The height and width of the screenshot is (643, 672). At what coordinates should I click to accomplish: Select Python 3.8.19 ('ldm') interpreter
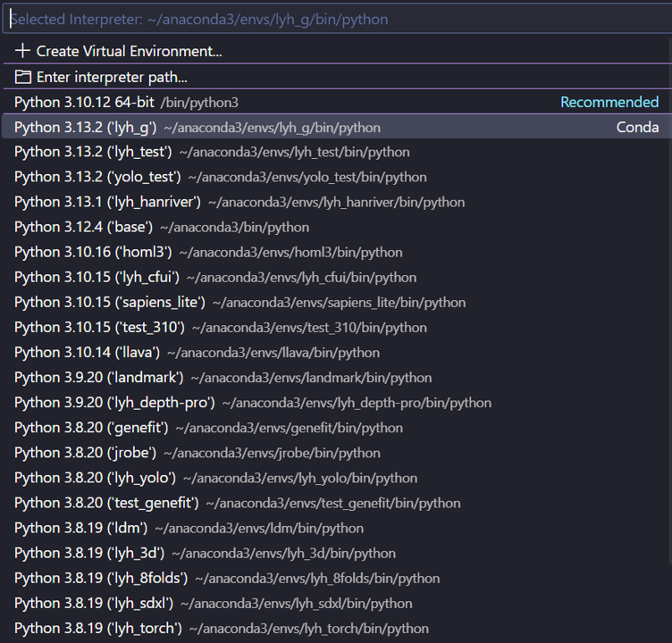(x=337, y=528)
